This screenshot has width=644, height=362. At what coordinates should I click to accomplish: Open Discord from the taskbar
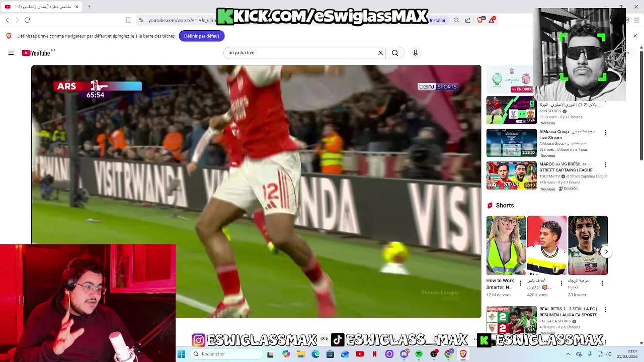[404, 354]
